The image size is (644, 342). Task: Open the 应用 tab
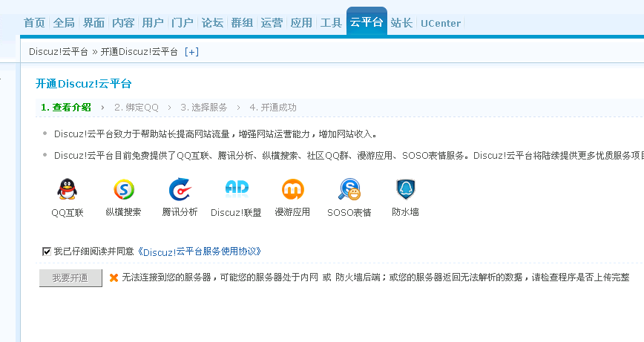pyautogui.click(x=301, y=23)
